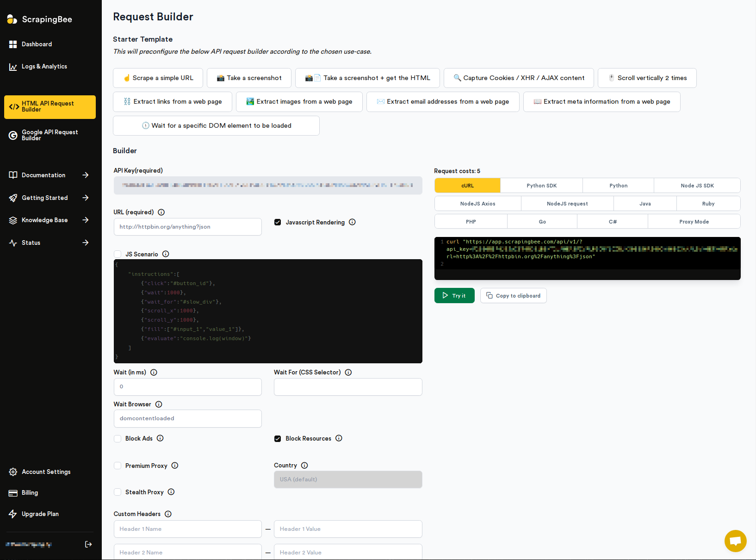Click the Upgrade Plan lightning icon
The image size is (756, 560).
[13, 514]
